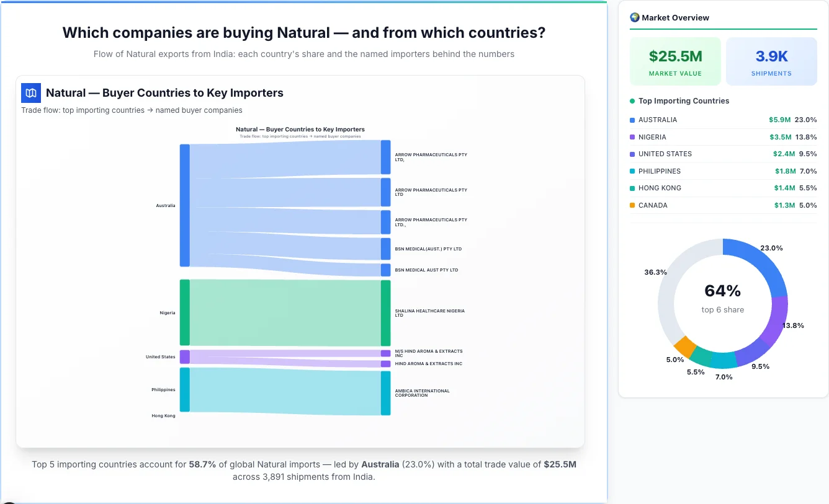Click the SHALINA HEALTHCARE NIGERIA LTD label
This screenshot has height=504, width=829.
pos(429,313)
